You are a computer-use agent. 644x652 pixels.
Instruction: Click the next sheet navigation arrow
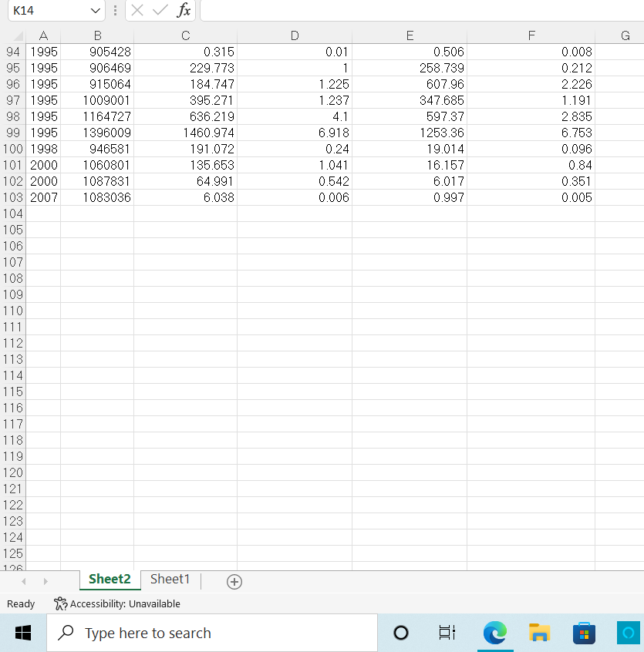point(45,582)
